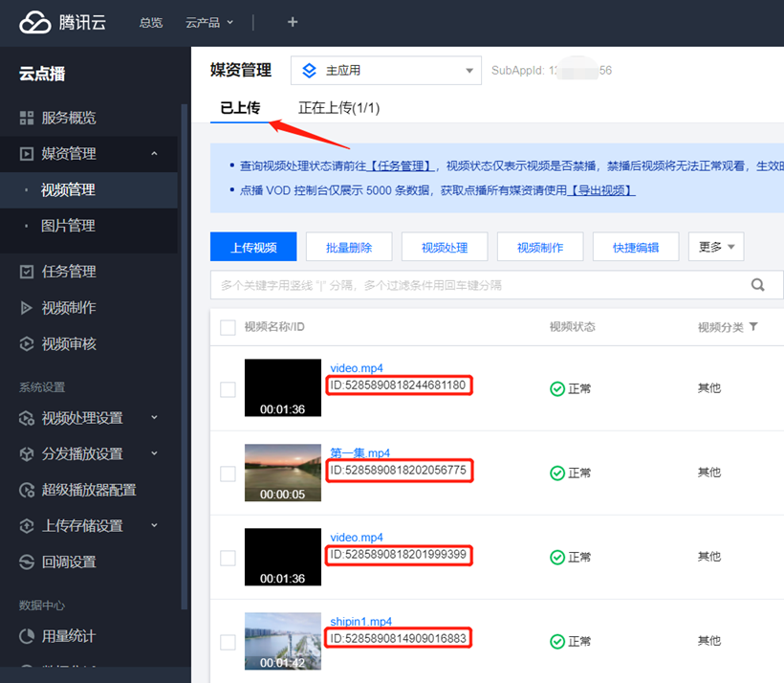Click the video.mp4 thumbnail showing 00:01:36

click(282, 387)
